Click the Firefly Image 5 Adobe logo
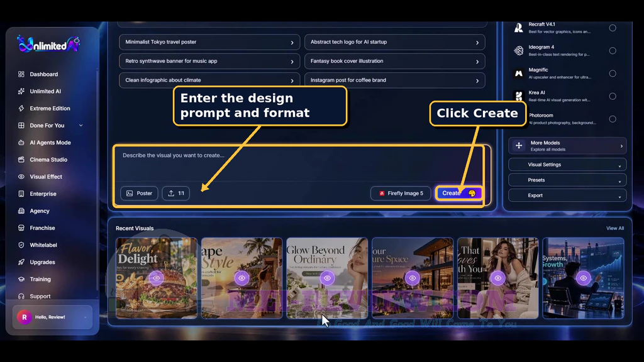Screen dimensions: 644x362 pos(382,194)
